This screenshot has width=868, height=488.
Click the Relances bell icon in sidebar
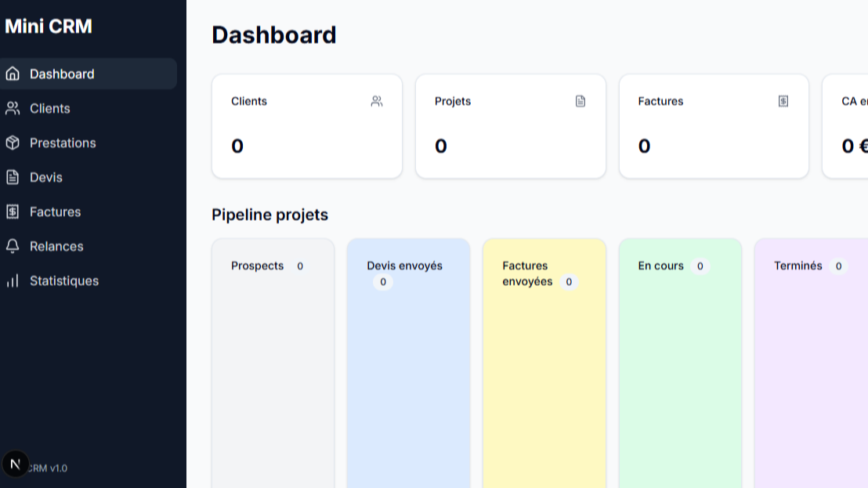coord(13,246)
